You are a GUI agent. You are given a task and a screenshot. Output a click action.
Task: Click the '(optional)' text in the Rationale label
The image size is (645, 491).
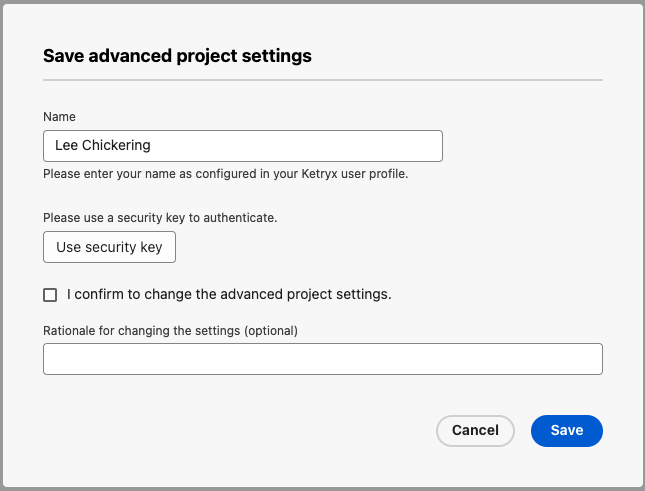pyautogui.click(x=271, y=331)
